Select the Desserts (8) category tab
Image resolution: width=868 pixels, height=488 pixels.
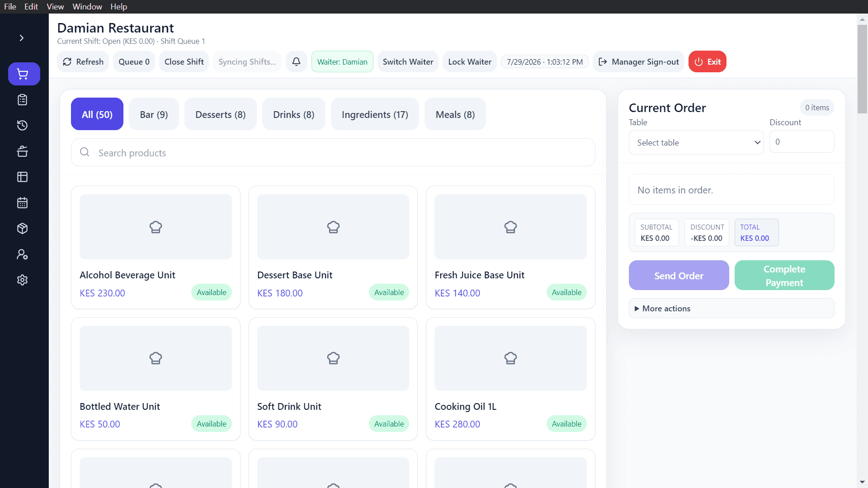(x=221, y=114)
